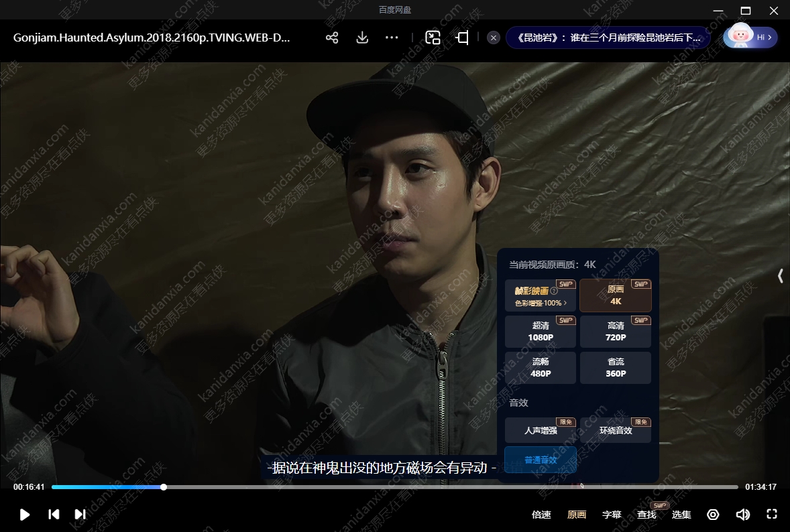The image size is (790, 532).
Task: Open the 倍速 playback speed menu
Action: coord(541,515)
